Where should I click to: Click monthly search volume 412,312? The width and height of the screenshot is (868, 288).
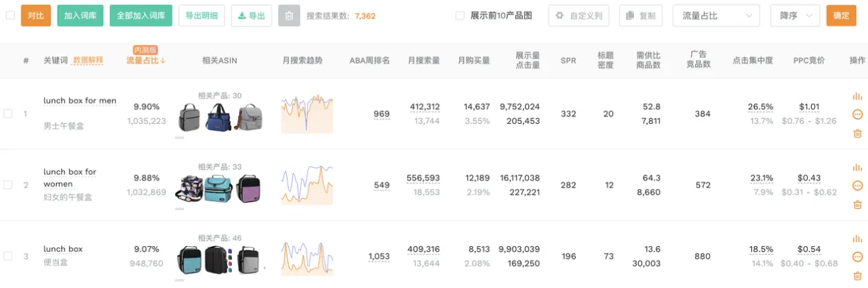425,107
